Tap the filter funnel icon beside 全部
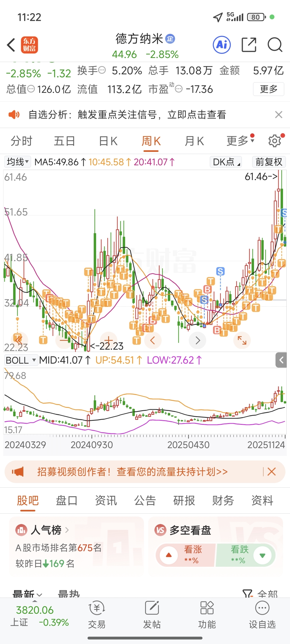The image size is (290, 644). pos(248,594)
